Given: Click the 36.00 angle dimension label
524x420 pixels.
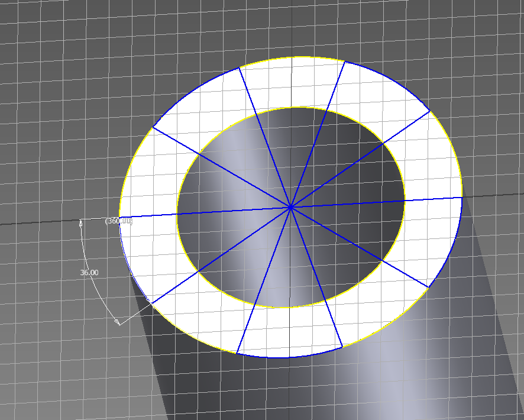Looking at the screenshot, I should pos(89,273).
